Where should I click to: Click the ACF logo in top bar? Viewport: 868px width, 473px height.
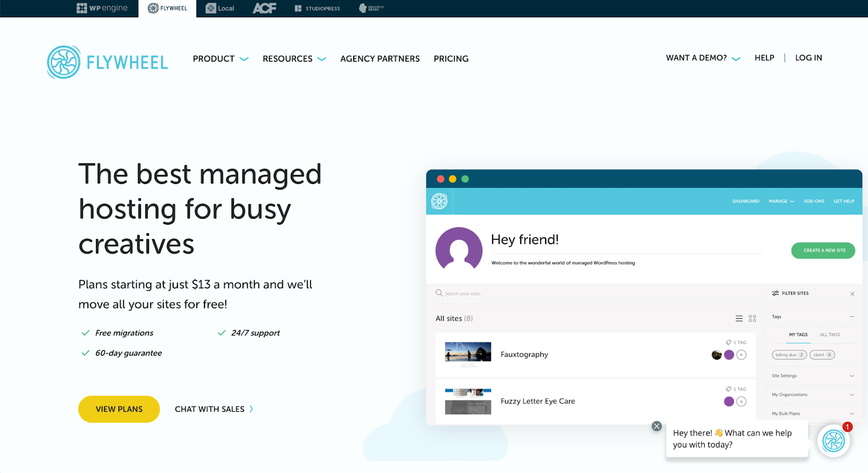[x=264, y=8]
